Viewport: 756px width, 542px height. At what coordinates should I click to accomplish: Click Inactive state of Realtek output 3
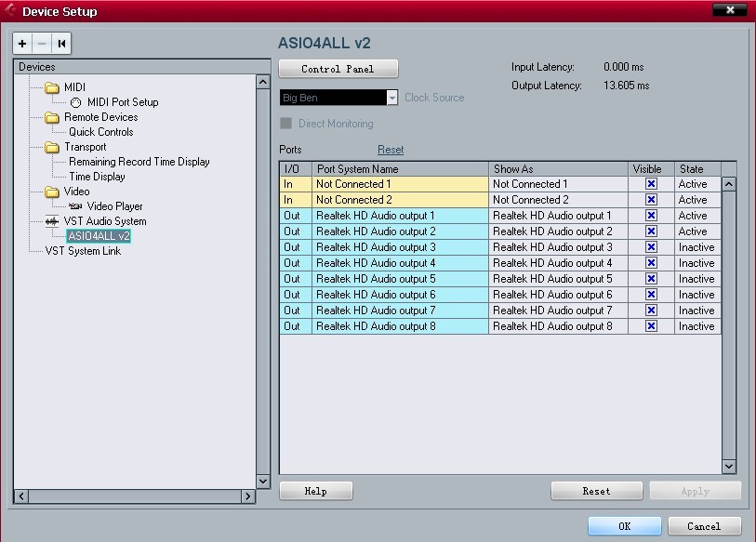697,247
